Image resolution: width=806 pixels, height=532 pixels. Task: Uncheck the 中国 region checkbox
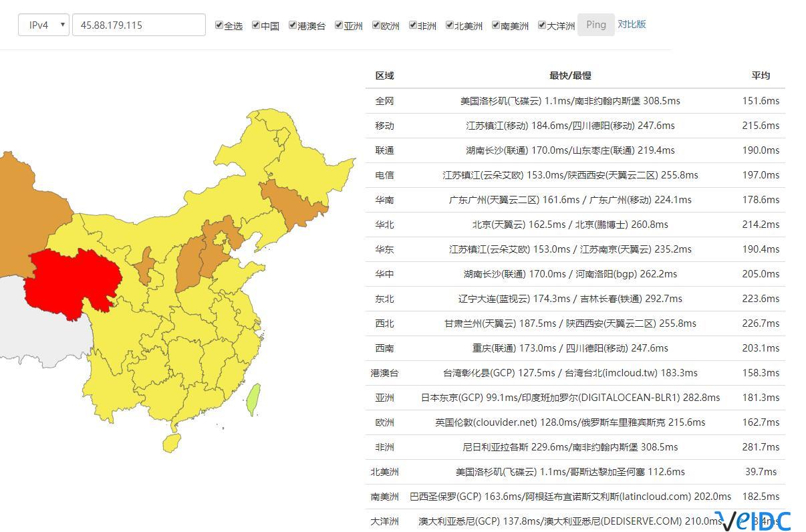(x=256, y=25)
